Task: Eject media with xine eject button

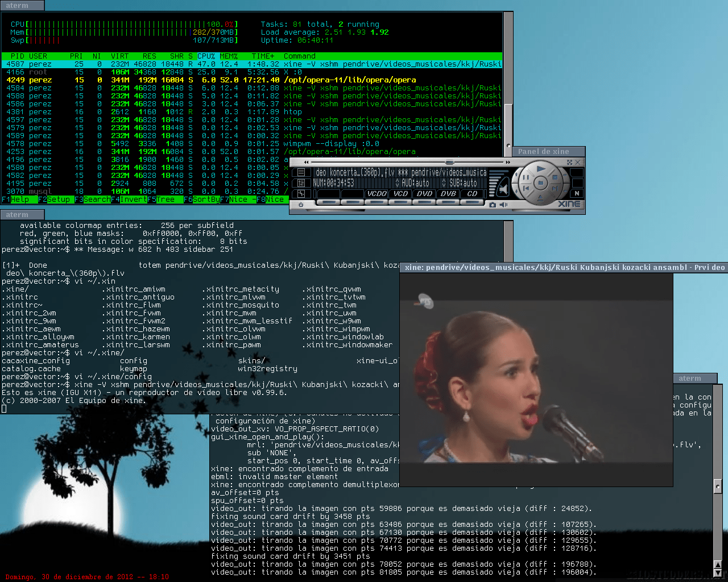Action: 541,198
